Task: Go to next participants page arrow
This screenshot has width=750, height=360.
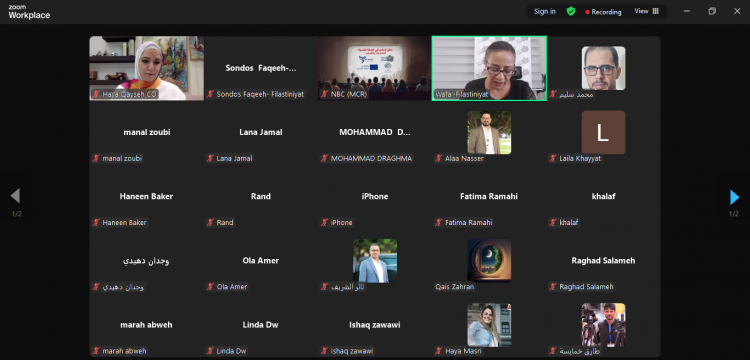Action: (734, 197)
